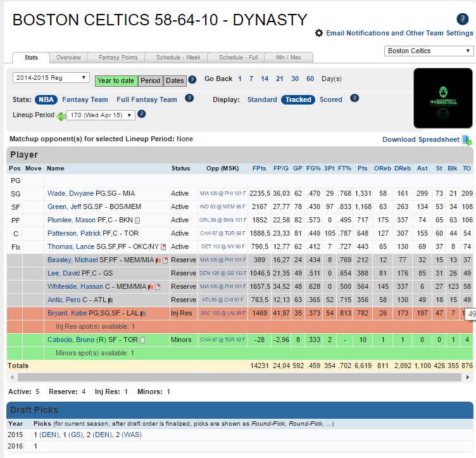Click horizontal scrollbar left arrow
The image size is (476, 458).
point(12,377)
